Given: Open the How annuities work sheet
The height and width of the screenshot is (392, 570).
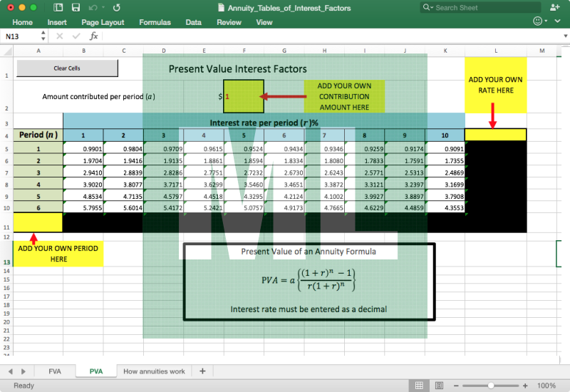Looking at the screenshot, I should click(x=154, y=371).
